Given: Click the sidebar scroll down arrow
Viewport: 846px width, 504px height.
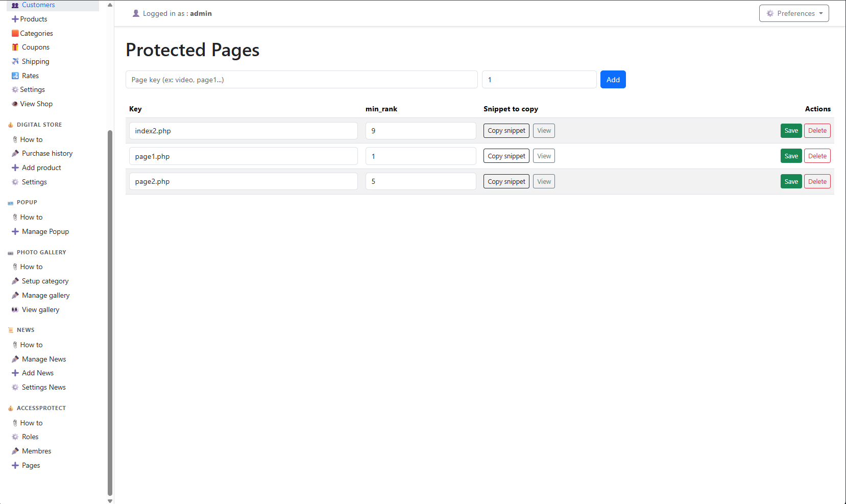Looking at the screenshot, I should point(110,501).
